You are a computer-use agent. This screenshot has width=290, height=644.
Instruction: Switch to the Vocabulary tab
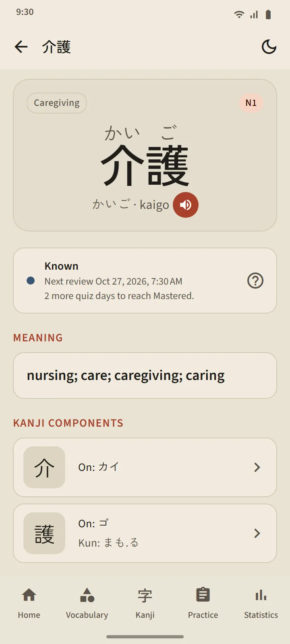coord(87,603)
